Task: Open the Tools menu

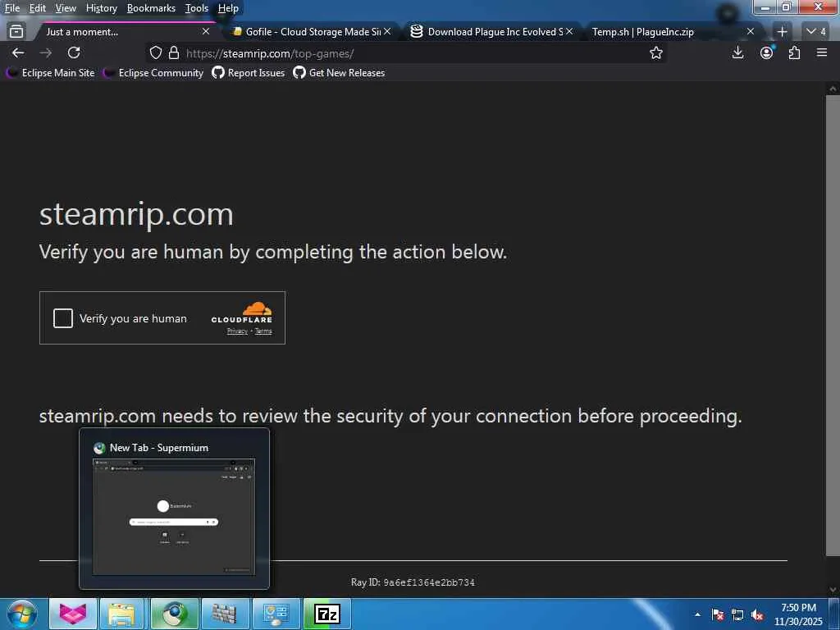Action: 197,8
